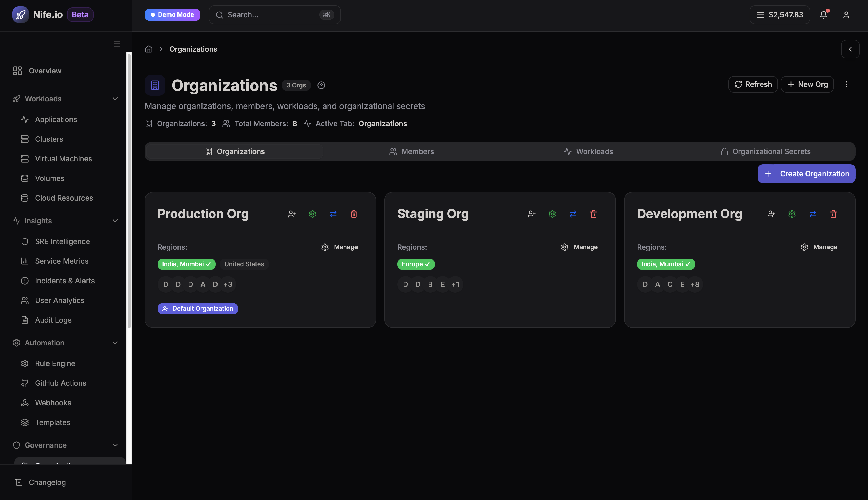Click the swap/transfer icon on Staging Org
Screen dimensions: 868x500
573,214
